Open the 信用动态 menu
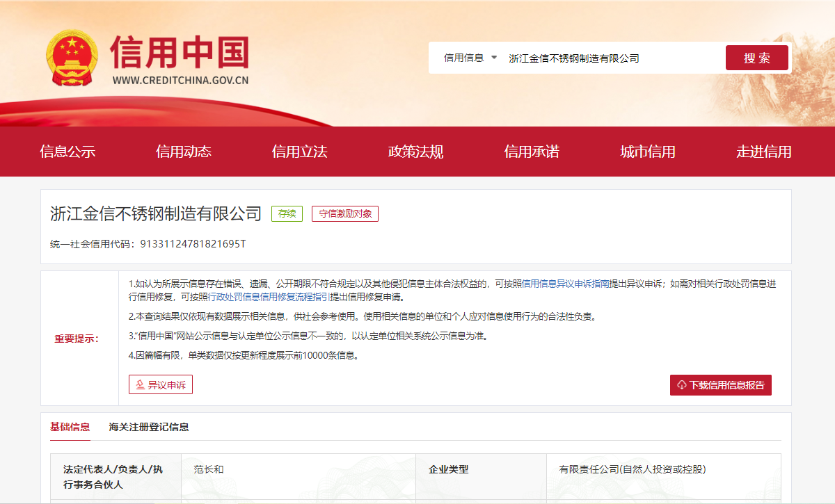Viewport: 835px width, 504px height. [184, 152]
